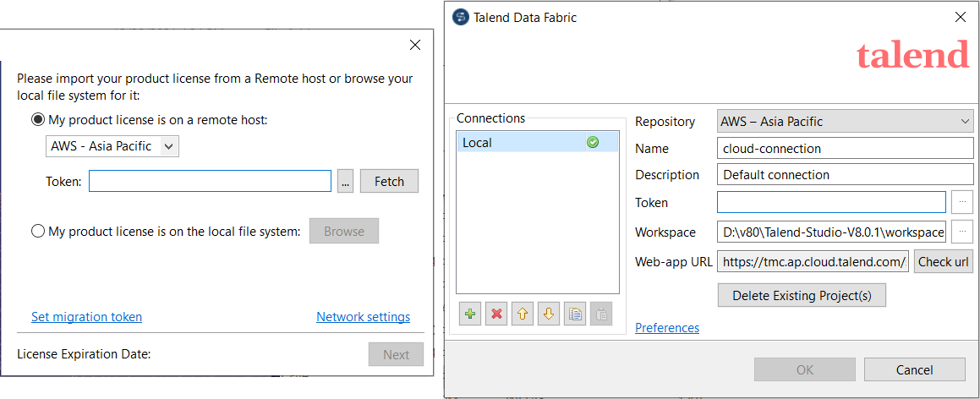Click the red X delete connection icon
The image size is (980, 399).
pos(497,314)
